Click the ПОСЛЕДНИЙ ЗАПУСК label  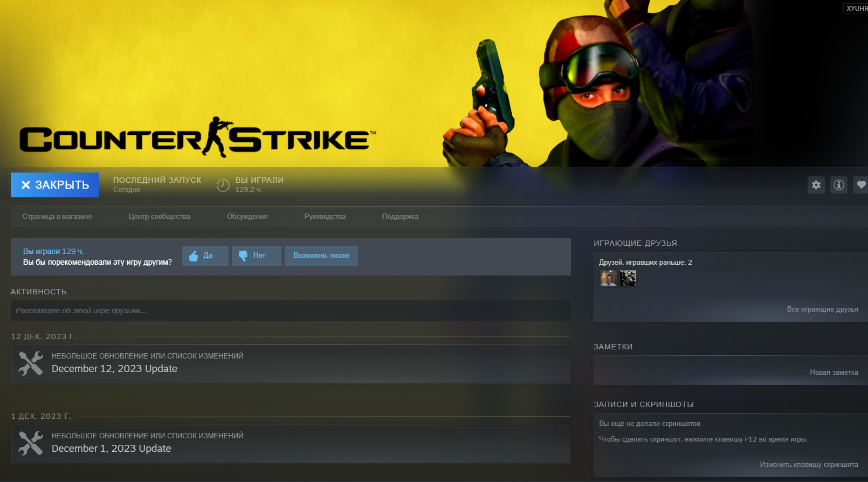157,180
